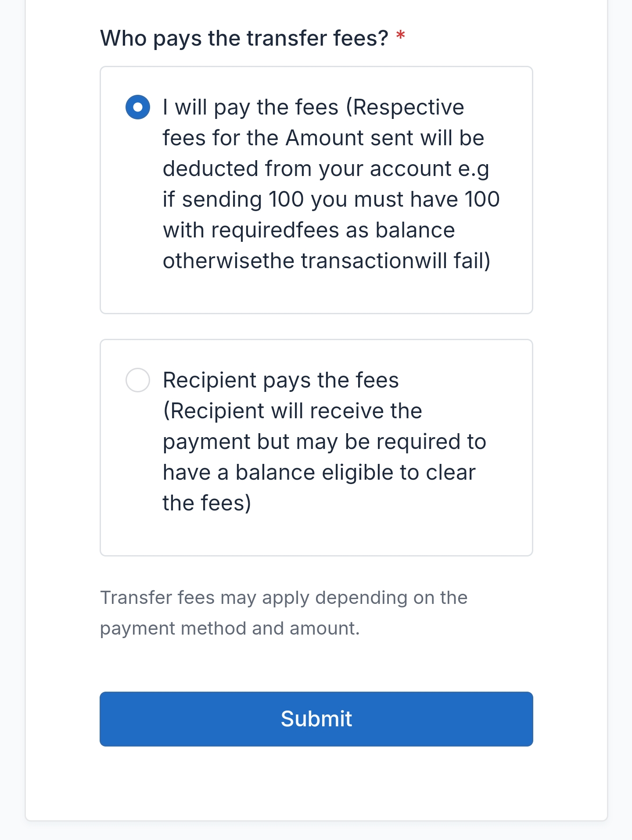Click the red required asterisk
This screenshot has height=840, width=632.
tap(400, 36)
